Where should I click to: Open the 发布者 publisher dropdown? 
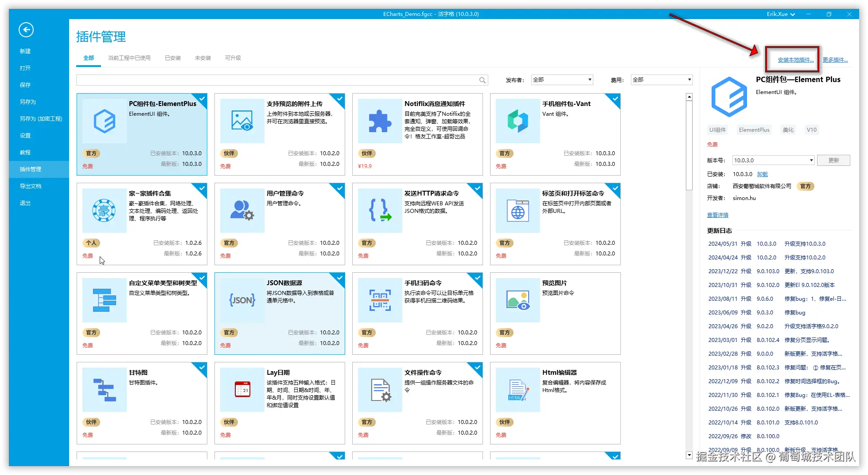tap(562, 80)
